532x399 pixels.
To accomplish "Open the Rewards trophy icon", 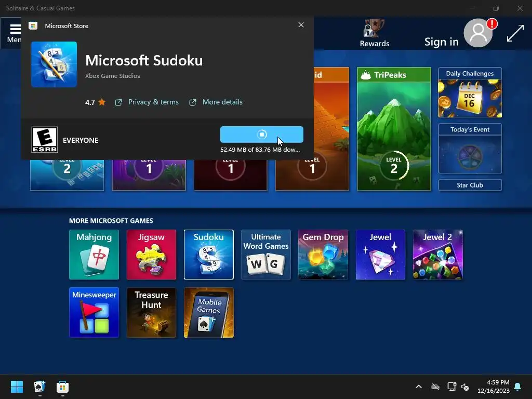I will coord(374,33).
